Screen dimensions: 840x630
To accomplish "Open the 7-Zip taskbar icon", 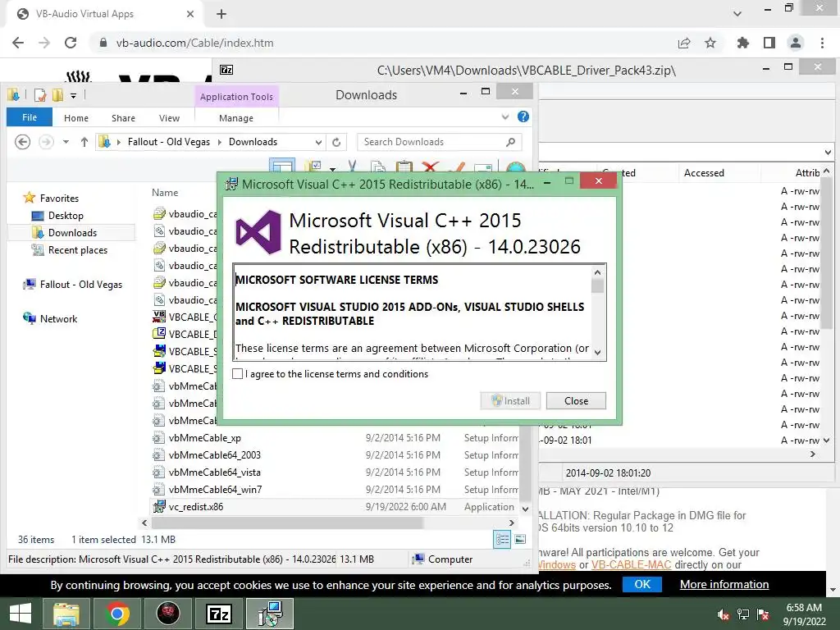I will (218, 614).
